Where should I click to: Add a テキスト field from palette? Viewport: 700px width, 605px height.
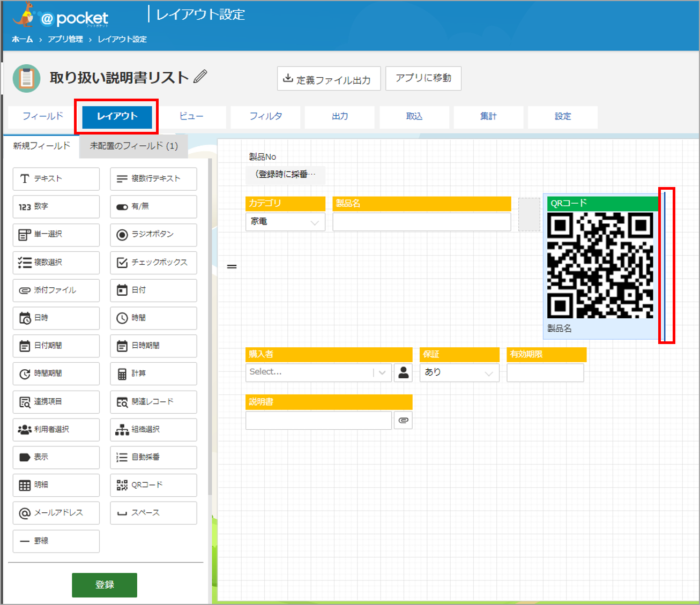click(x=56, y=179)
